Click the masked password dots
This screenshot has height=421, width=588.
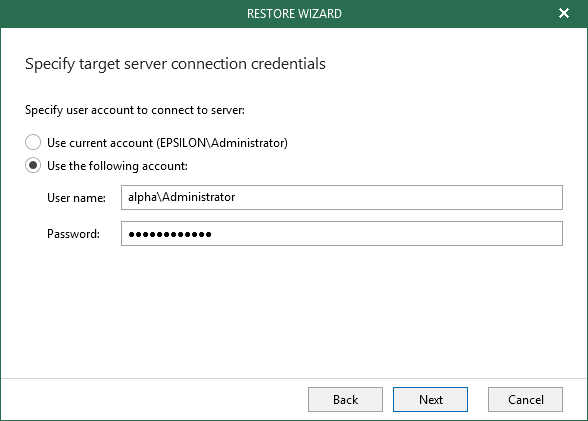(x=170, y=234)
